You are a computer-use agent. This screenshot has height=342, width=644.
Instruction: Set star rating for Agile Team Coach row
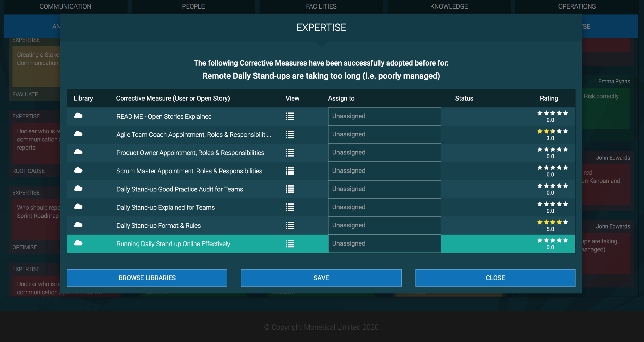pos(553,132)
